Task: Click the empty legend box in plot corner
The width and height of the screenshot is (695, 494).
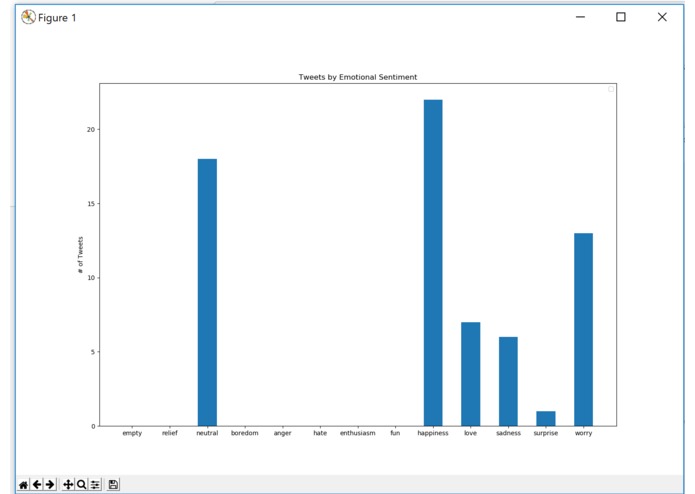Action: pos(611,89)
